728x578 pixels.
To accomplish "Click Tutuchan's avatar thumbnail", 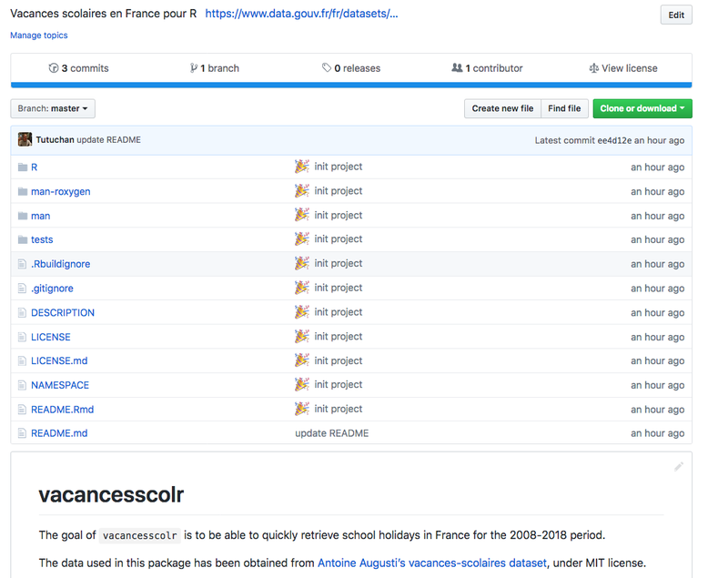I will 25,140.
